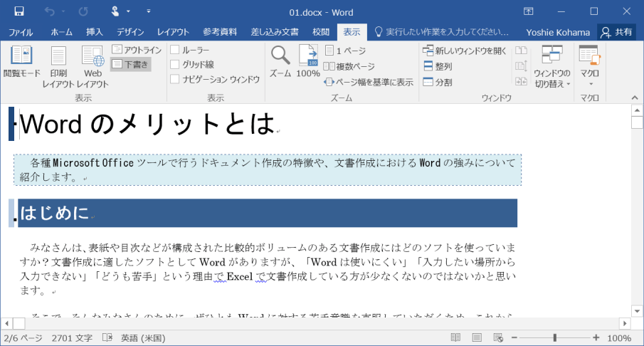Click the 100% zoom level in status bar
Viewport: 644px width, 346px height.
point(619,337)
